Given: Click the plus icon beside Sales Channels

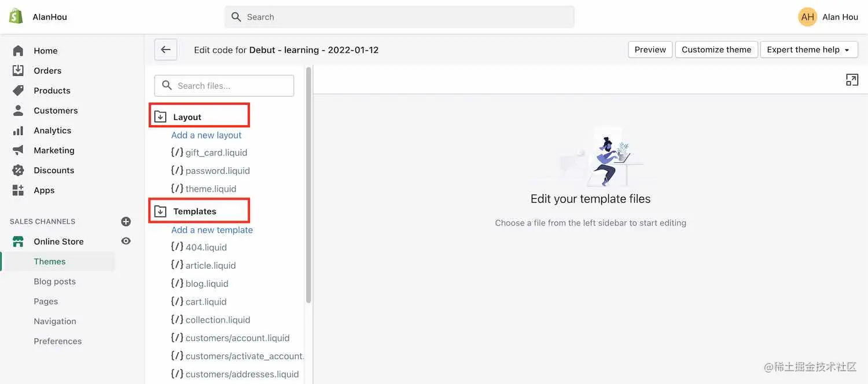Looking at the screenshot, I should tap(126, 221).
